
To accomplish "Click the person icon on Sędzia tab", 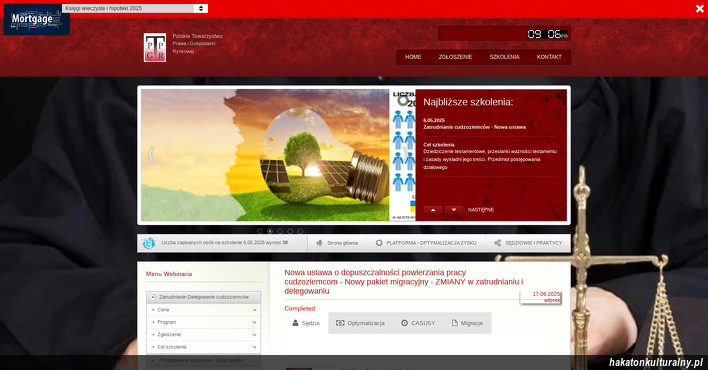I will click(295, 323).
